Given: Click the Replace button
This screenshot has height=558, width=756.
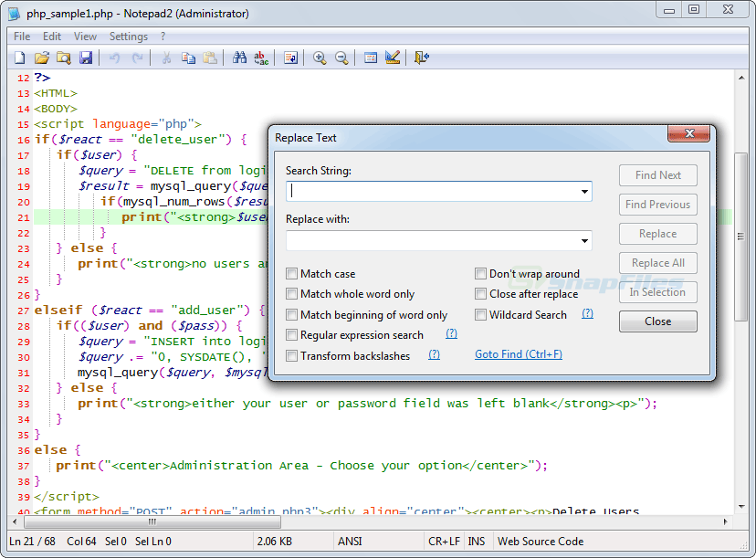Looking at the screenshot, I should tap(657, 234).
